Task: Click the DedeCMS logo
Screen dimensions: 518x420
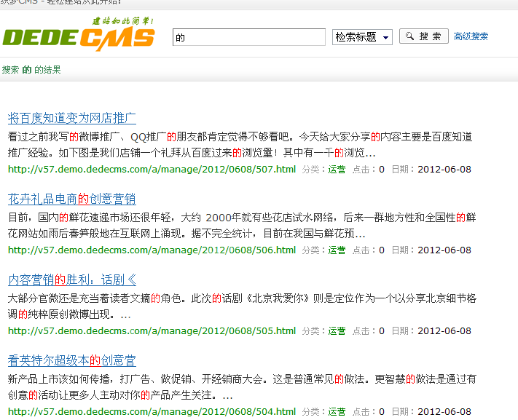Action: coord(79,34)
